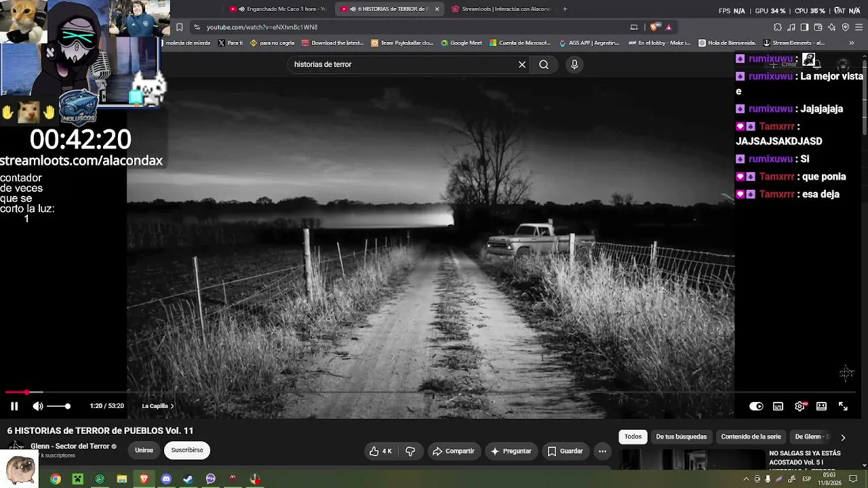Share the video via Compartir
Image resolution: width=868 pixels, height=488 pixels.
453,451
